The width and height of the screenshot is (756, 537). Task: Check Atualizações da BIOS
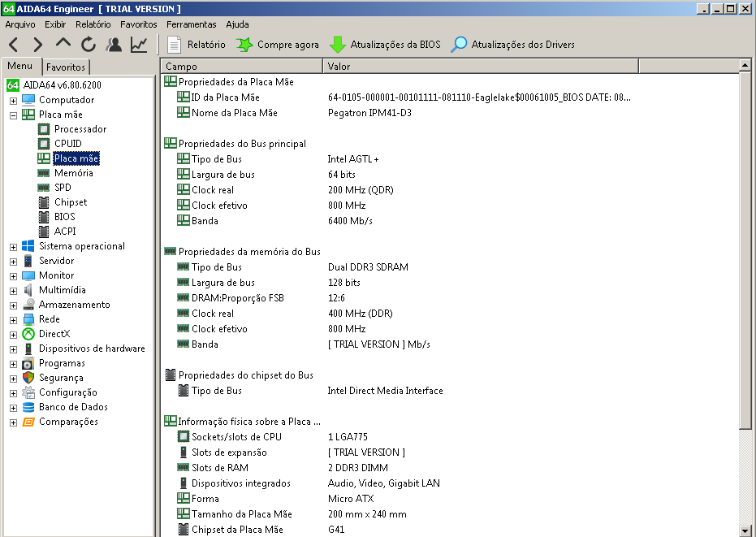[x=385, y=45]
